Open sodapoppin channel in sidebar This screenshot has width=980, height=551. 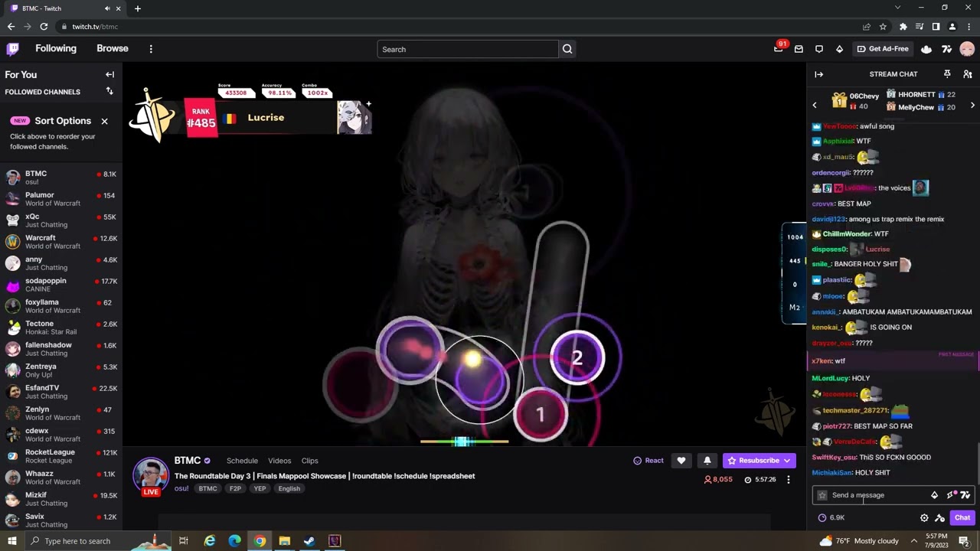point(61,285)
